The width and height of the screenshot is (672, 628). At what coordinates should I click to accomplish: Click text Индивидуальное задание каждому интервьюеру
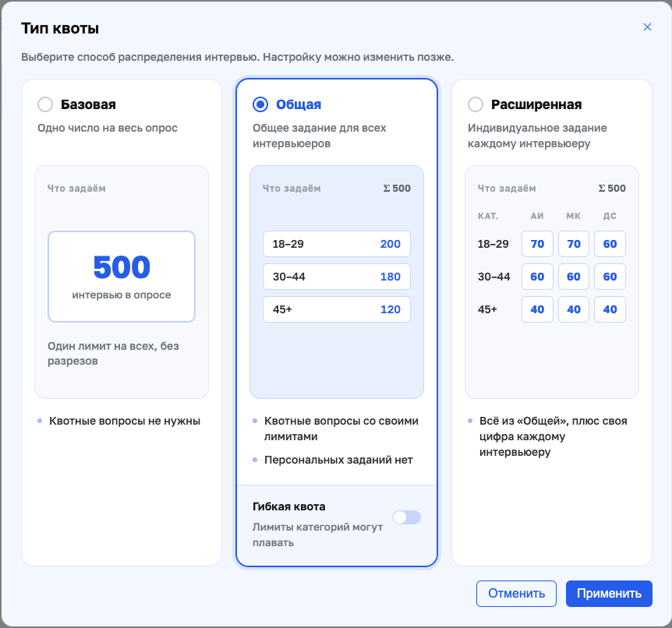[x=537, y=136]
